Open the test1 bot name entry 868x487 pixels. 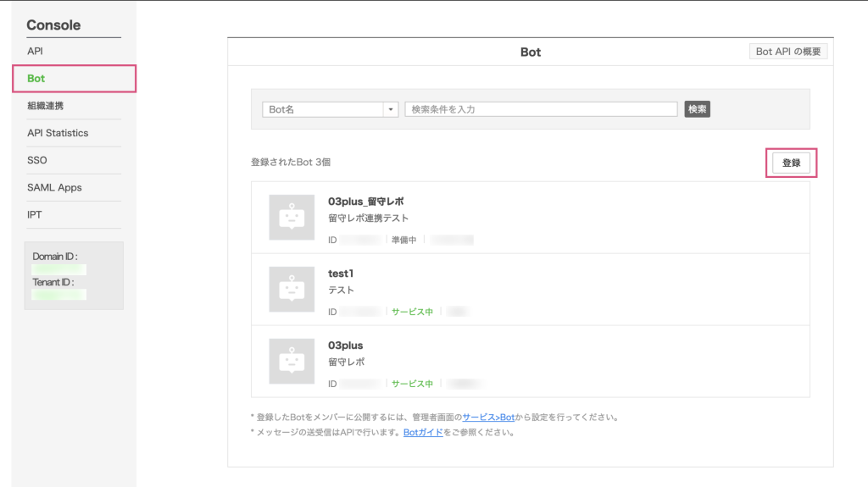click(340, 274)
